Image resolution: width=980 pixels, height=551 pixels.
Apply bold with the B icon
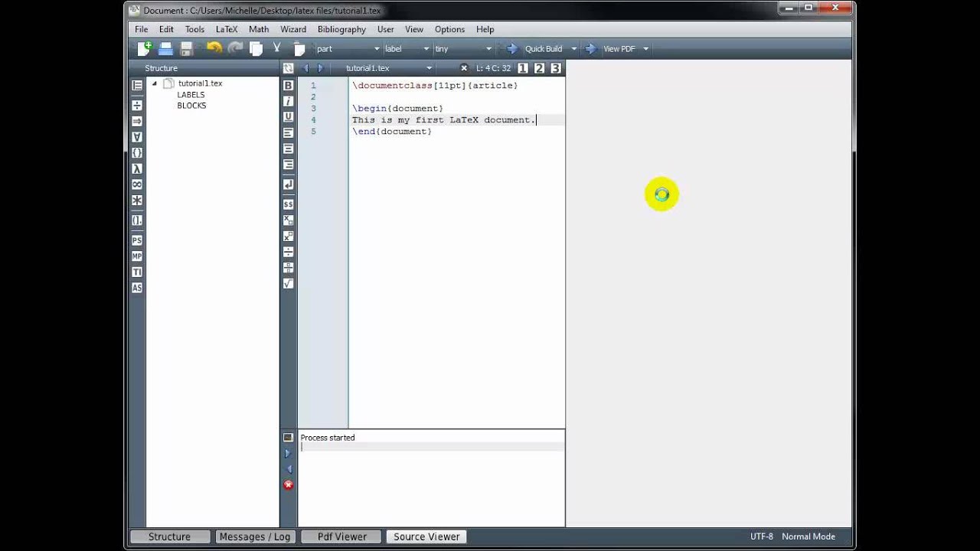click(x=288, y=86)
